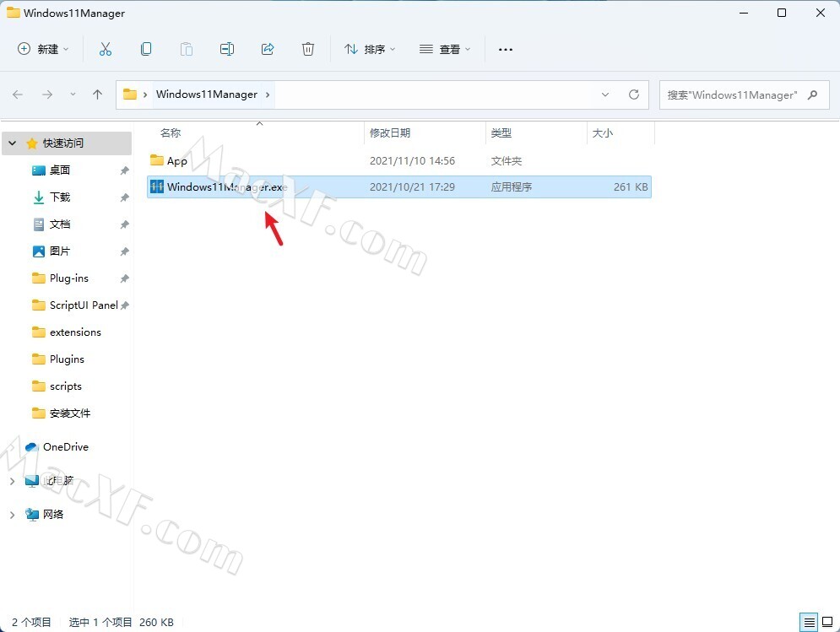Click the Windows11Manager.exe application icon
Viewport: 840px width, 632px height.
156,187
